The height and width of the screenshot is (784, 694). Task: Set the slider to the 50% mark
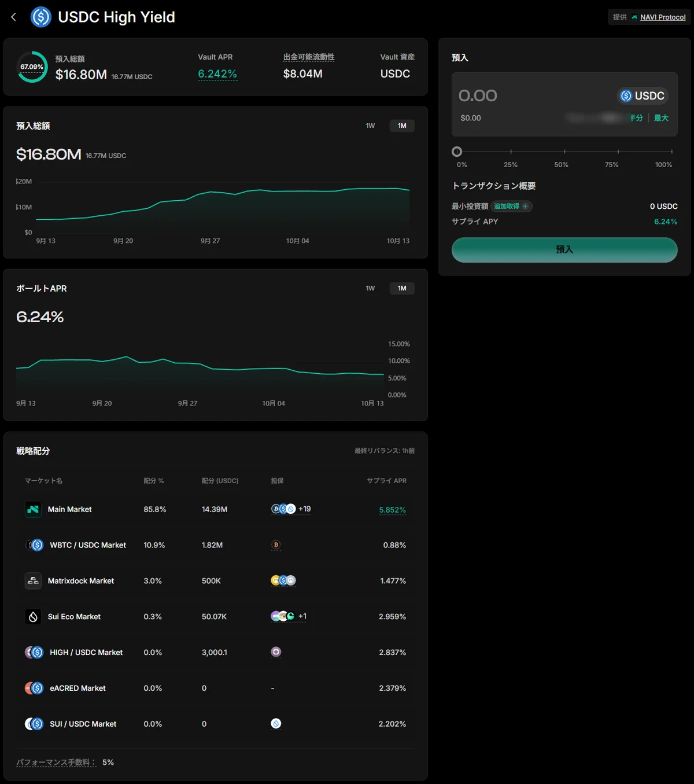click(x=564, y=152)
